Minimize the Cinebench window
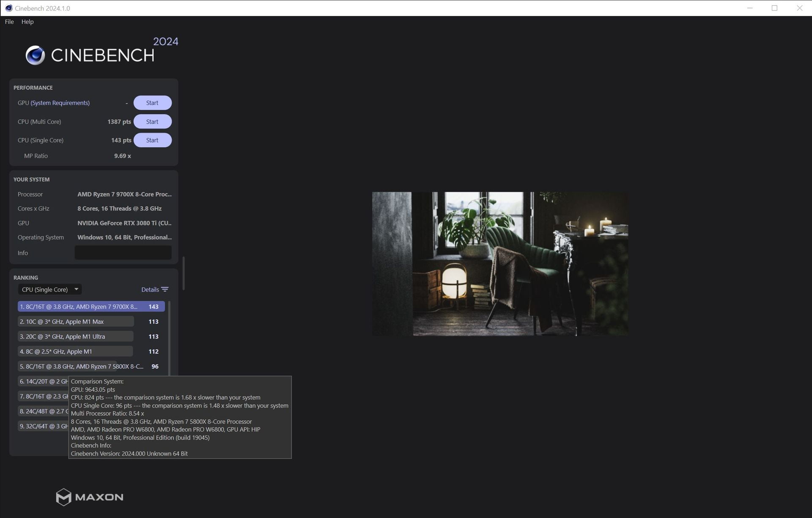 click(750, 8)
